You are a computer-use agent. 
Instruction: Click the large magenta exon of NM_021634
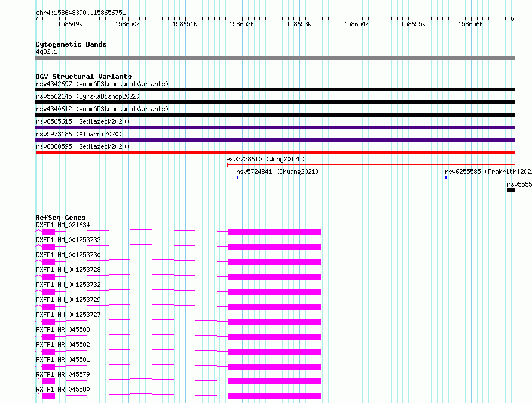(274, 232)
